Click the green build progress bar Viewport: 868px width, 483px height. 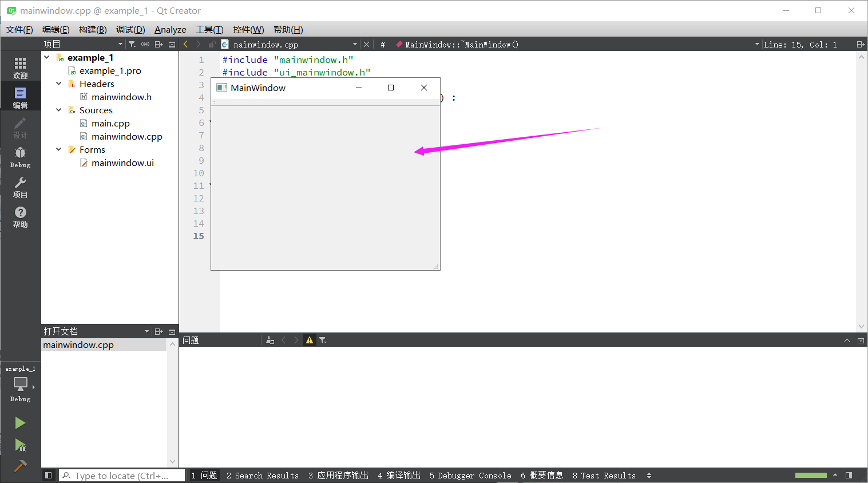[811, 475]
